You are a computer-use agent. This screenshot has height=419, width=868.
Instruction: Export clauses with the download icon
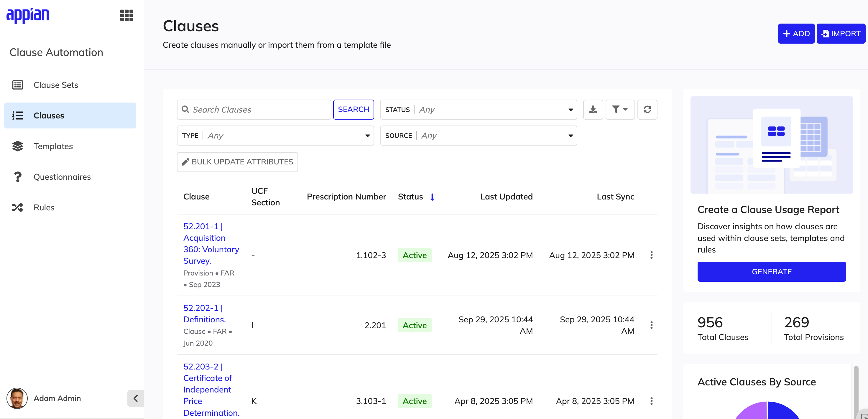(x=593, y=110)
